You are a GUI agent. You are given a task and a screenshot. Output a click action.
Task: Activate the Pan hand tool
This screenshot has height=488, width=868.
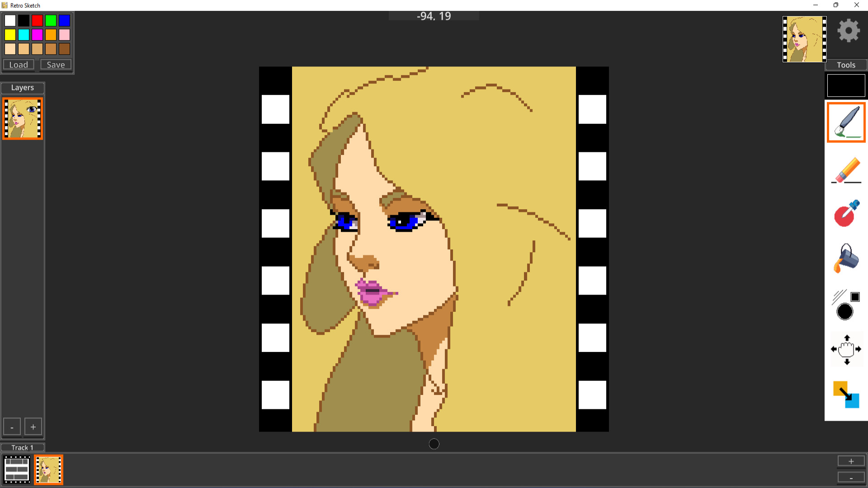click(x=846, y=349)
